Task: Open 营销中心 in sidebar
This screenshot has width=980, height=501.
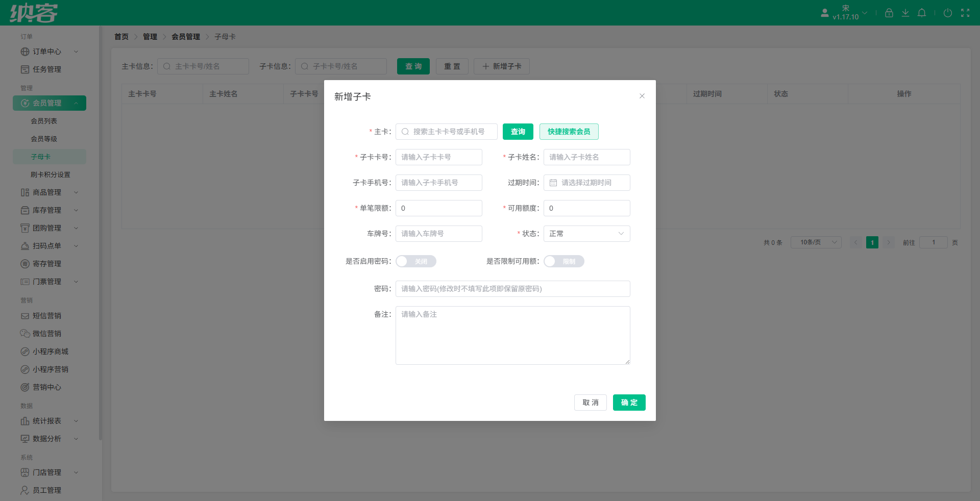Action: pyautogui.click(x=50, y=387)
